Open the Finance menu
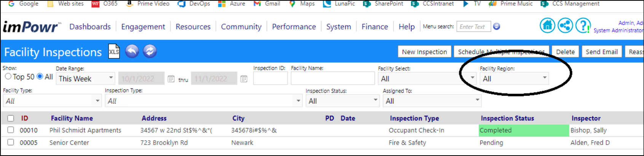Viewport: 644px width, 156px height. point(375,27)
